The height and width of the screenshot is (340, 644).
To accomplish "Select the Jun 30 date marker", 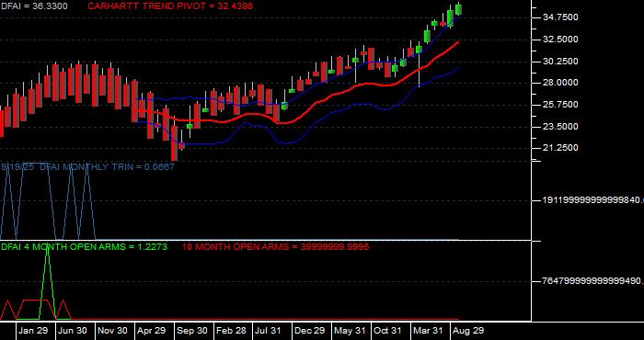I will pyautogui.click(x=73, y=331).
